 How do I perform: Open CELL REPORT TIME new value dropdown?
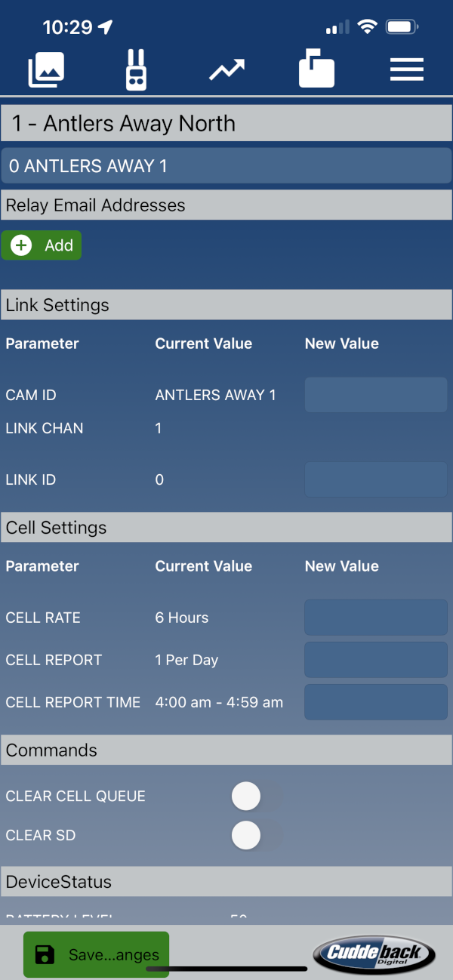point(376,702)
